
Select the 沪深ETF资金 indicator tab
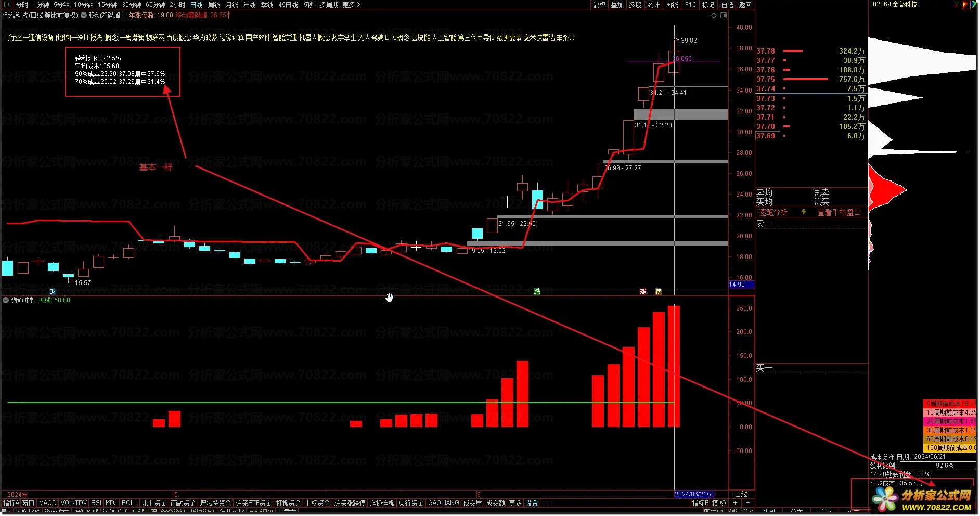tap(253, 503)
